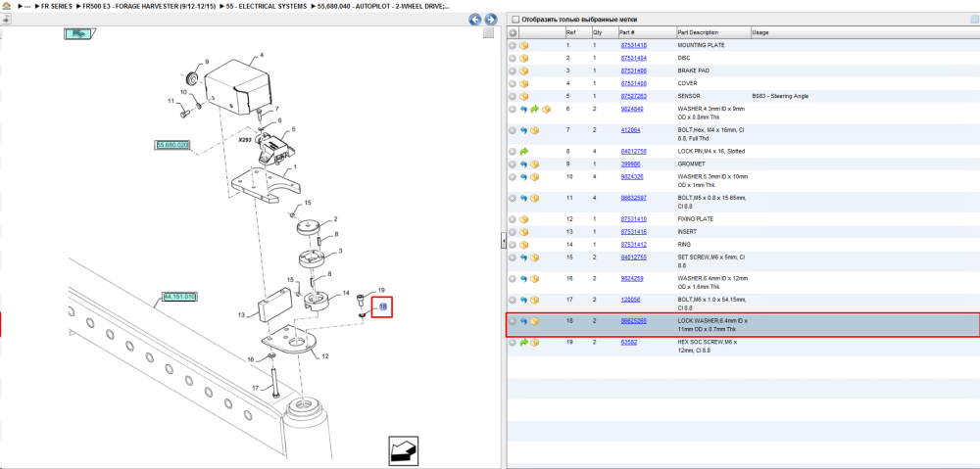The image size is (980, 469).
Task: Toggle show only selected labels checkbox
Action: pyautogui.click(x=515, y=20)
